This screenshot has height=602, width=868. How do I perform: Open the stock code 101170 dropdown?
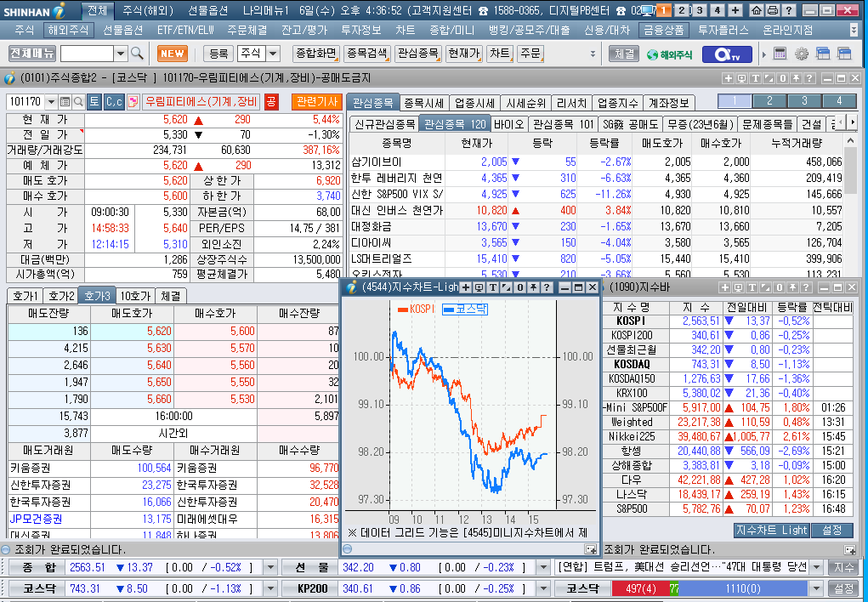(x=50, y=101)
